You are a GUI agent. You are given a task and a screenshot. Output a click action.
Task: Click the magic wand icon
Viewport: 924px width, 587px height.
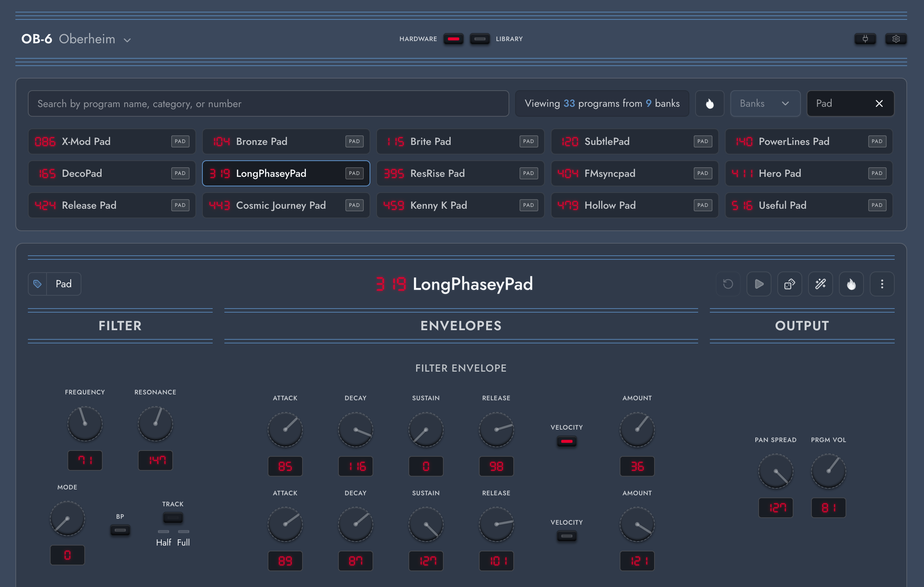(820, 284)
